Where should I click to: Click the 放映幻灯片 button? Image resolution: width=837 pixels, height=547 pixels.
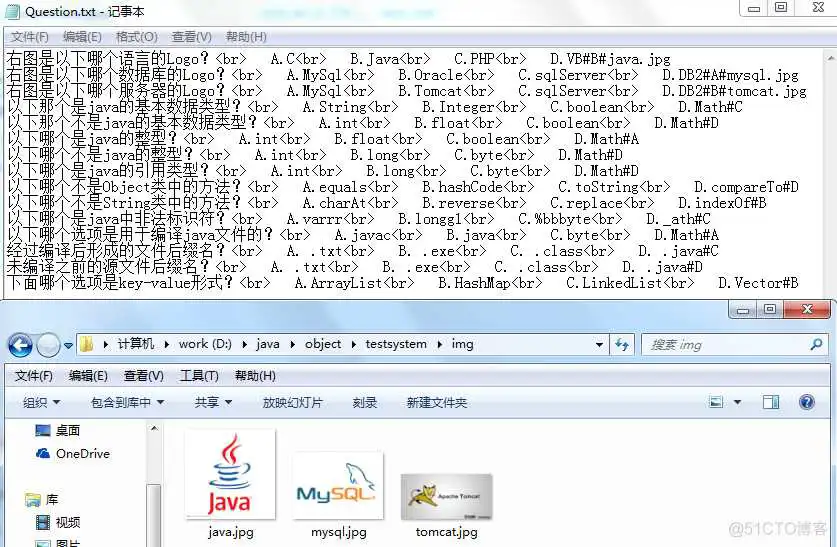(x=293, y=402)
